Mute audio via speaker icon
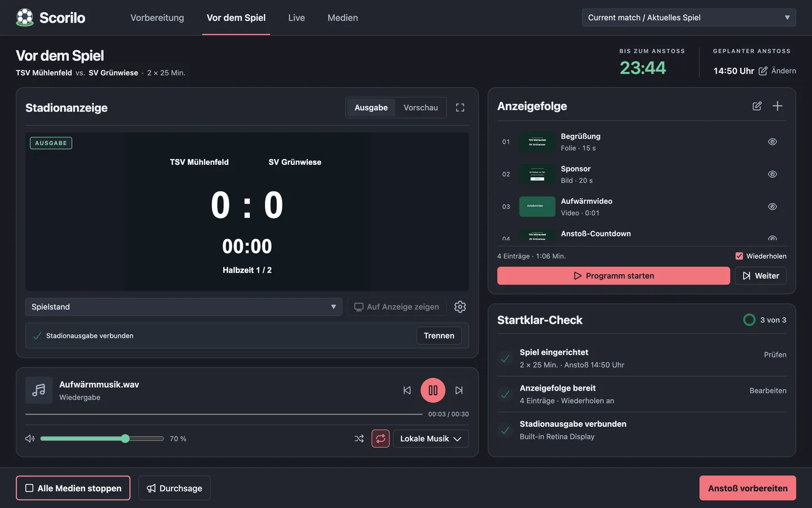Screen dimensions: 812x508 tap(30, 439)
